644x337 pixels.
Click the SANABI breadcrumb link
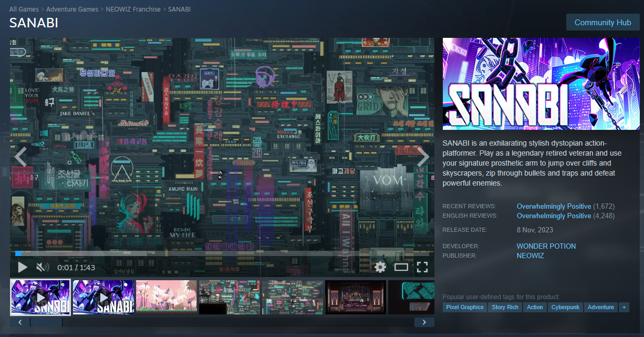tap(180, 9)
